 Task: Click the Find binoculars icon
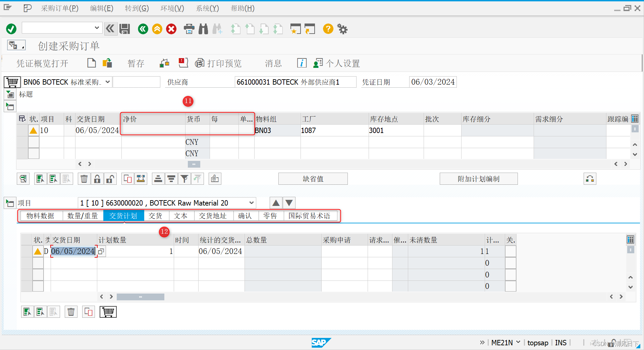(203, 29)
